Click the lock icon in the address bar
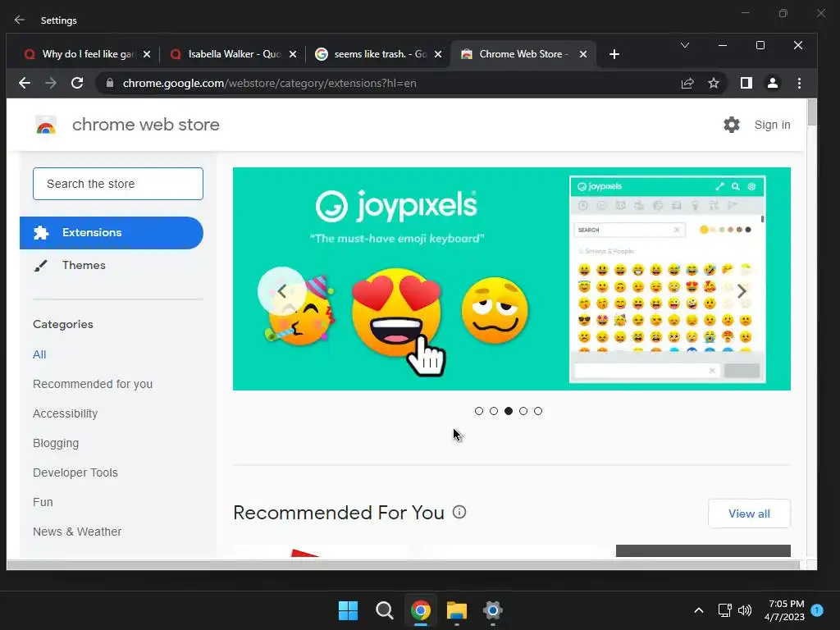This screenshot has height=630, width=840. click(x=110, y=83)
